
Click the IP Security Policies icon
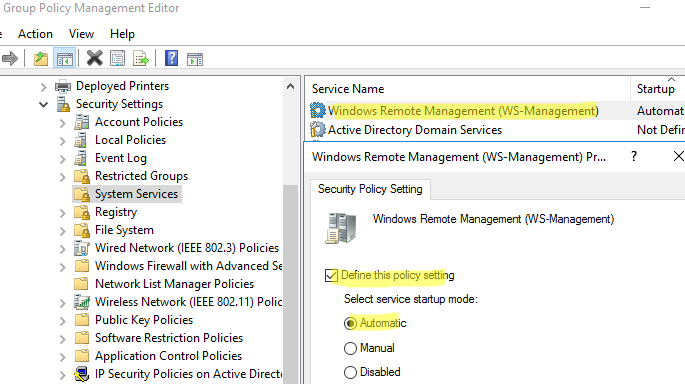82,374
